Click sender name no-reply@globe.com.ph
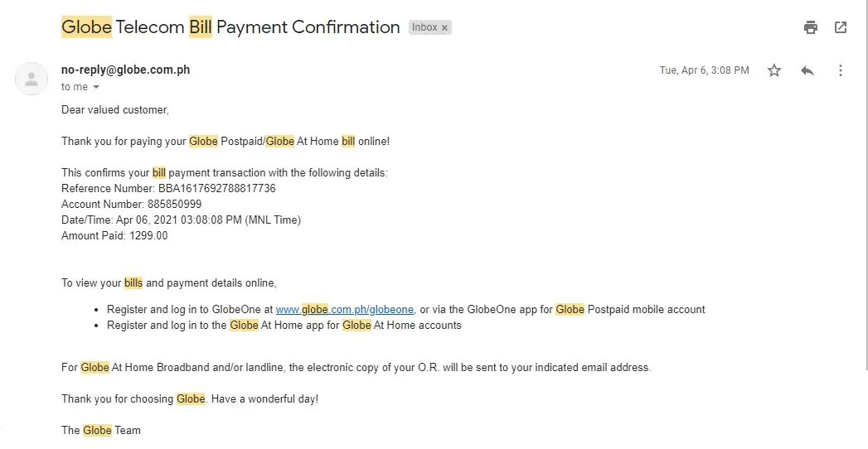This screenshot has width=868, height=449. (125, 70)
